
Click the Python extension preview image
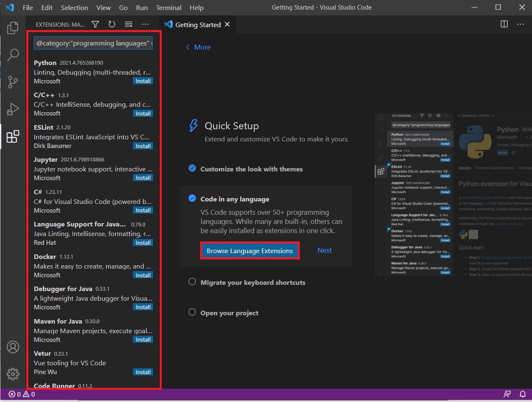pos(453,194)
